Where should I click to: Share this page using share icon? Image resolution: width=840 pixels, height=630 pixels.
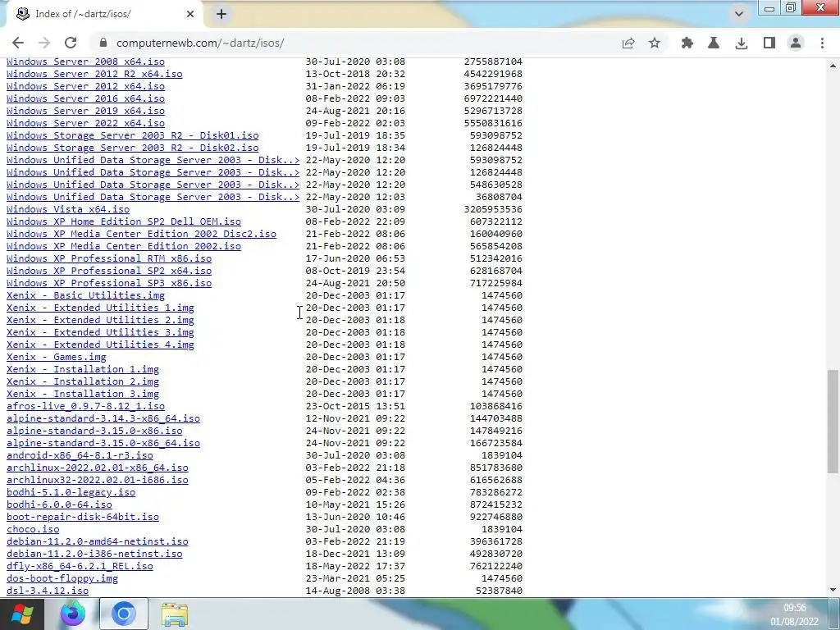coord(628,43)
